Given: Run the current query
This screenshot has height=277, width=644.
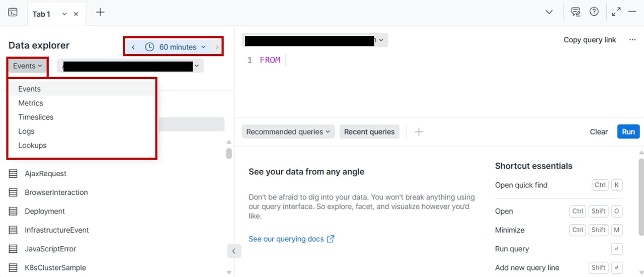Looking at the screenshot, I should tap(628, 131).
